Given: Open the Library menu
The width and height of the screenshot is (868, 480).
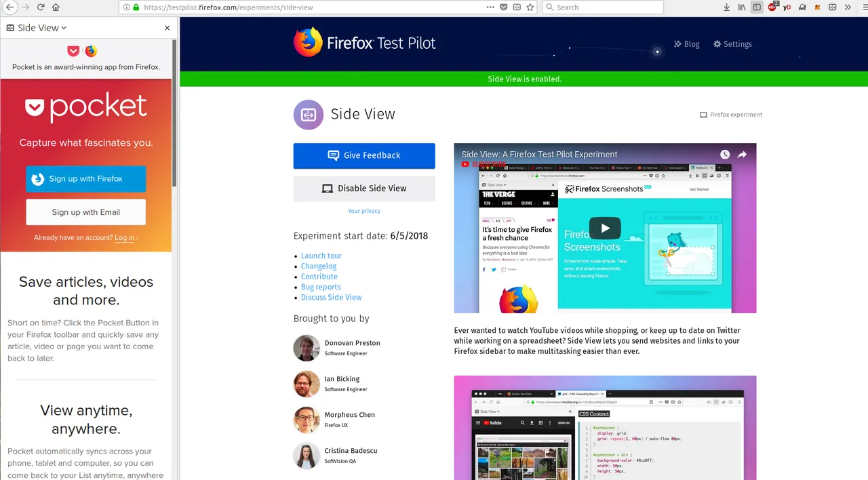Looking at the screenshot, I should 742,7.
